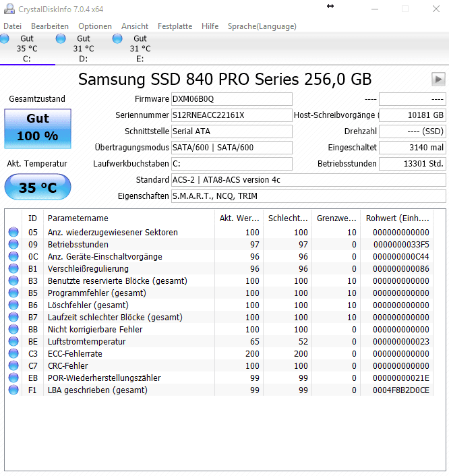Click the blue status orb for drive E:
The image size is (449, 476).
coord(117,38)
